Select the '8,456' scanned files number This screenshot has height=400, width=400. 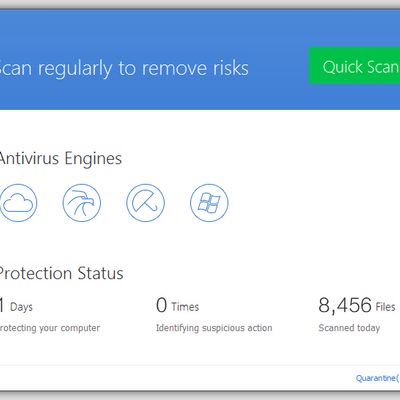point(345,305)
